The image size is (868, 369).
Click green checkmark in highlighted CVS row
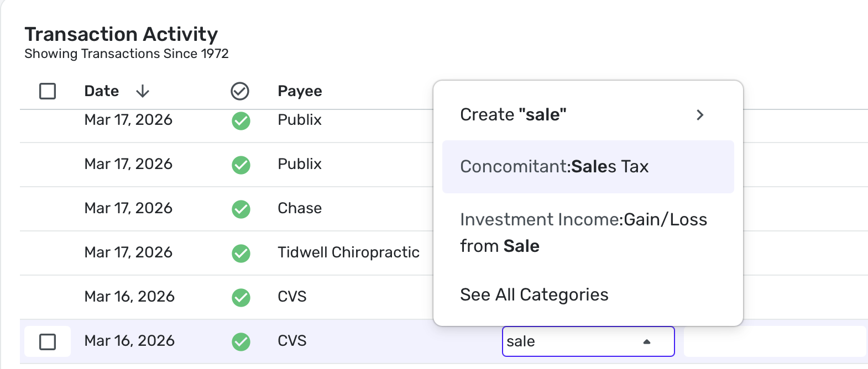(x=241, y=341)
